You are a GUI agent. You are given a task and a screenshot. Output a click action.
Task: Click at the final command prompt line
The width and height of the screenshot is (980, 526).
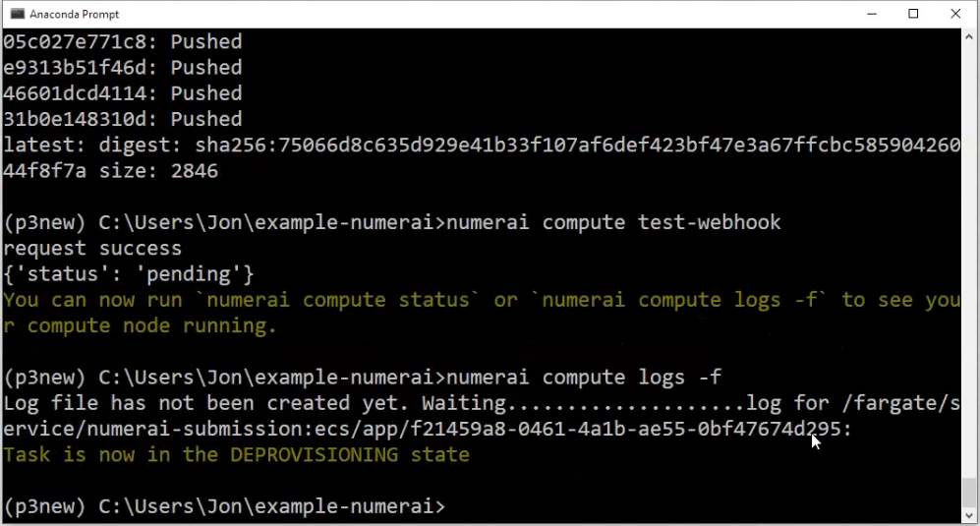(224, 505)
